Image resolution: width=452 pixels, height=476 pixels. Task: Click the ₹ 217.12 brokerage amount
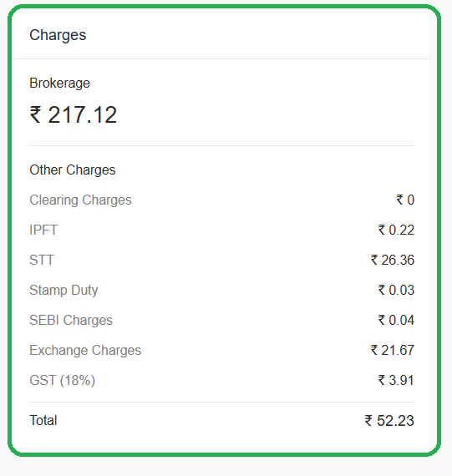(74, 114)
